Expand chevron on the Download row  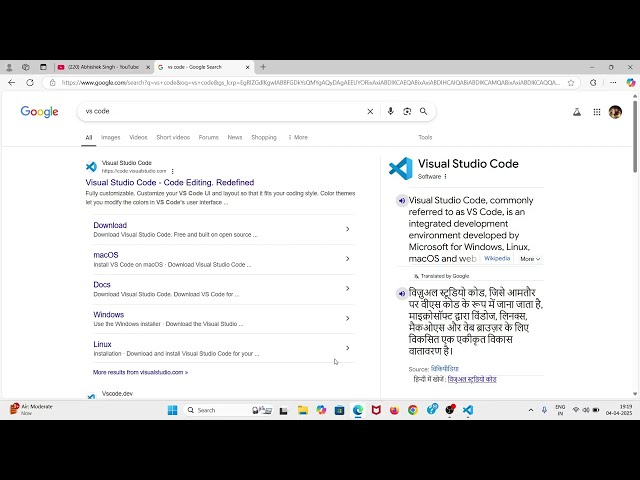click(x=347, y=229)
